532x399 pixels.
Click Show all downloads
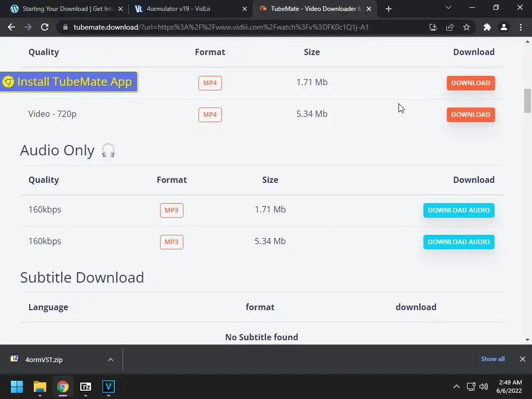click(493, 359)
